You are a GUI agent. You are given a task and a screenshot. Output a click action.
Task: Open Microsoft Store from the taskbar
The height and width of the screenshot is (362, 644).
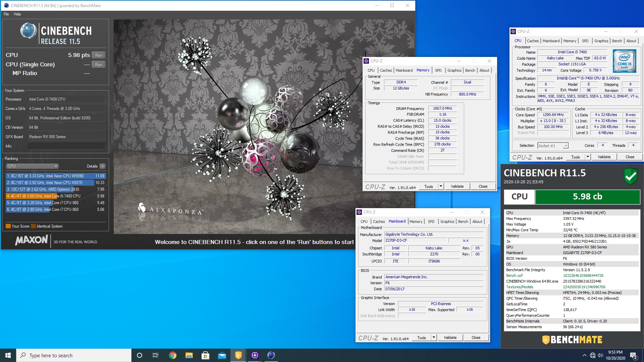pyautogui.click(x=205, y=355)
